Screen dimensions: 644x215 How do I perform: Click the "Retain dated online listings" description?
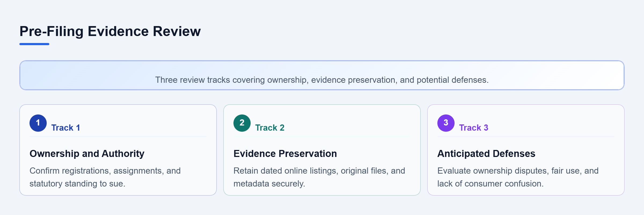coord(319,177)
